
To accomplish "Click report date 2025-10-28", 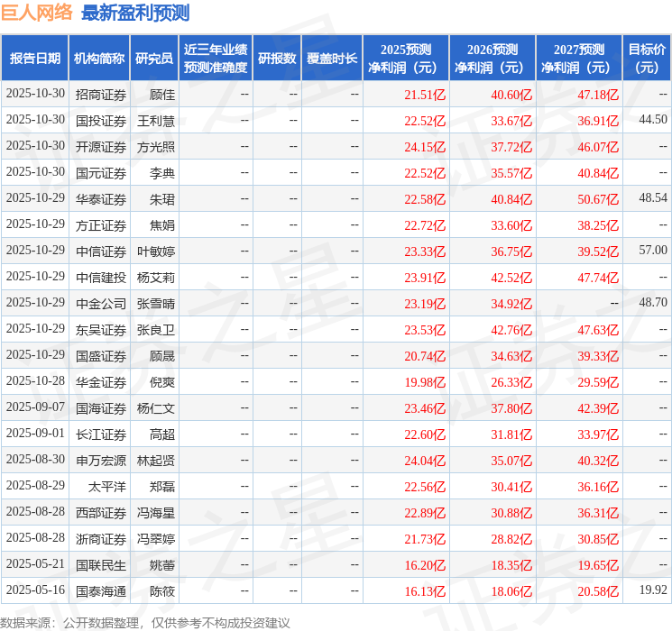I will point(35,380).
